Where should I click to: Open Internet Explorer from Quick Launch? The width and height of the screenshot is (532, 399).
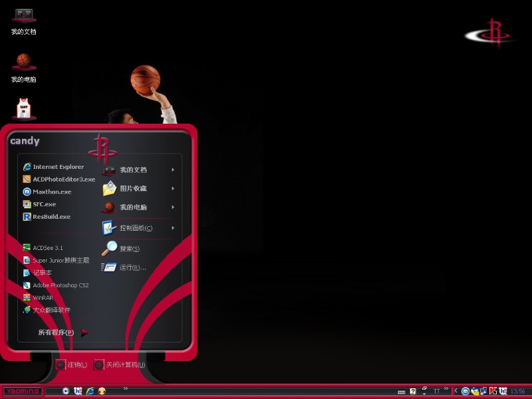(x=90, y=391)
